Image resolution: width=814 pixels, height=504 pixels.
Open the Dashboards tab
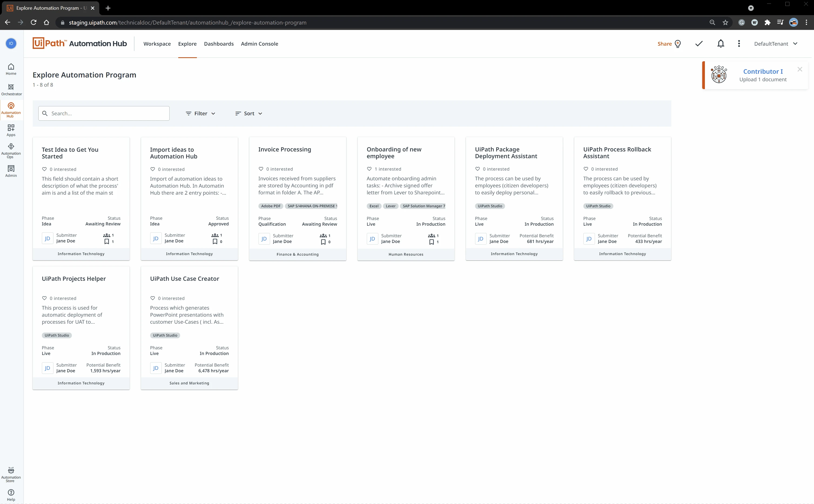click(x=219, y=44)
